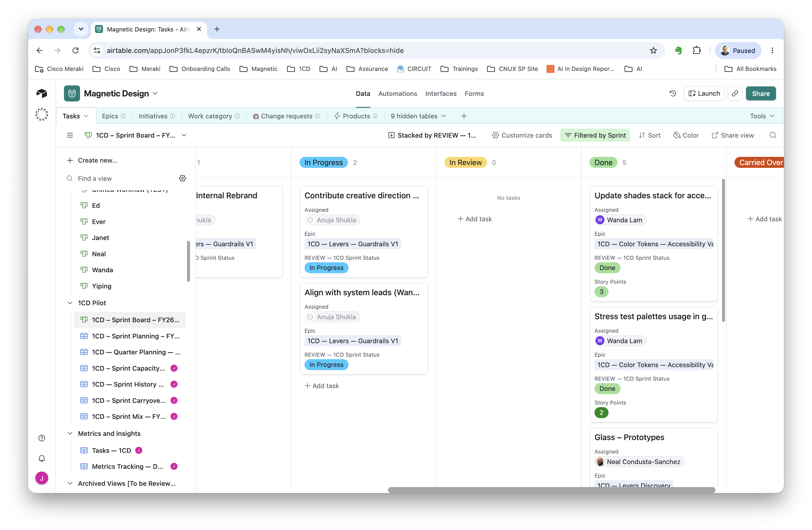This screenshot has height=530, width=812.
Task: Click the Share button
Action: [760, 93]
